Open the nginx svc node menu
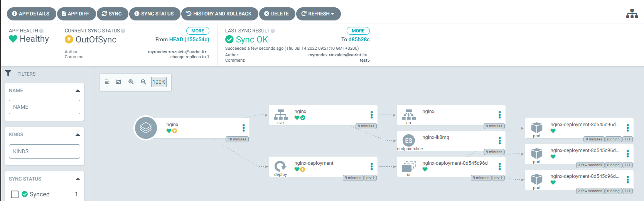This screenshot has height=201, width=644. 372,115
